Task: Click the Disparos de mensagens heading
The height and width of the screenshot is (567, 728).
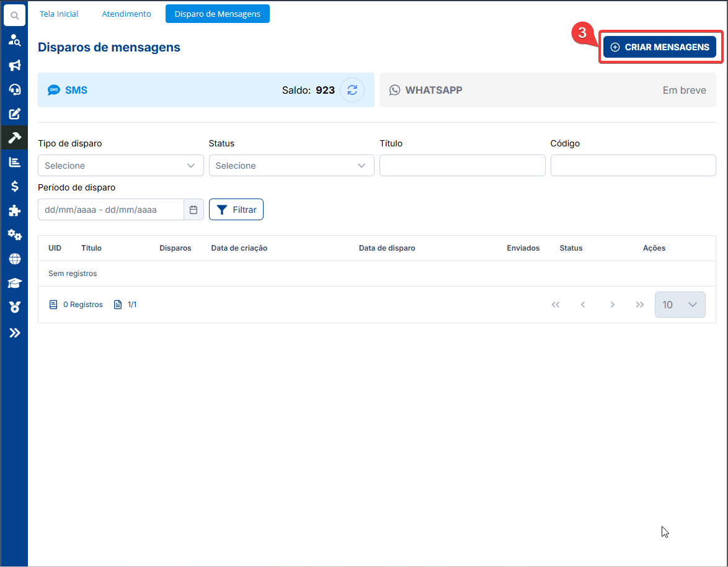Action: point(109,47)
